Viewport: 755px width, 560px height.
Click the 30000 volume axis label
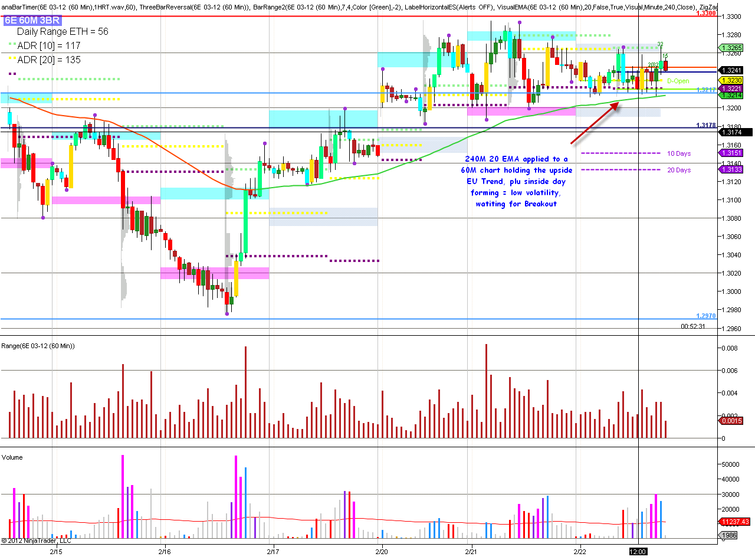(x=730, y=494)
